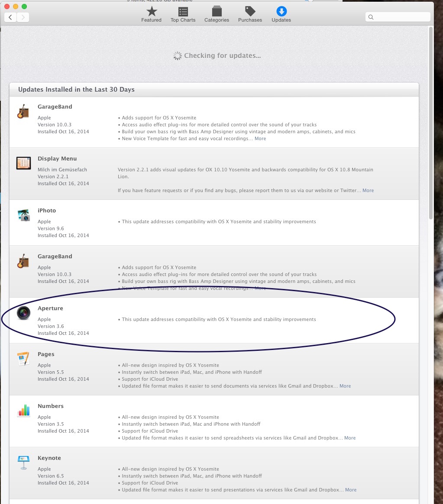Click the yellow minimize window button

coord(16,6)
